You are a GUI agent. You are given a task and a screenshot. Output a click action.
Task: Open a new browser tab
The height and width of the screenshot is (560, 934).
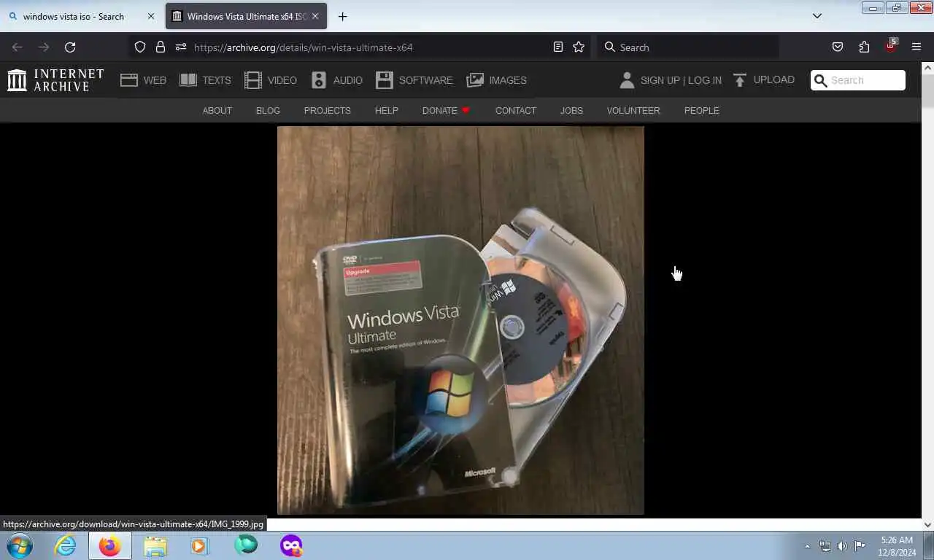point(342,16)
